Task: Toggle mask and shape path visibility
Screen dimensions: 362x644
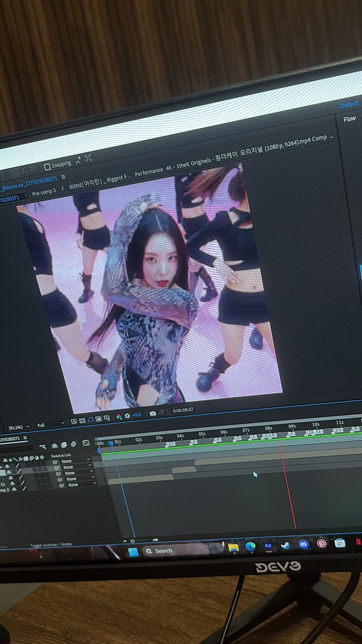Action: click(x=91, y=419)
